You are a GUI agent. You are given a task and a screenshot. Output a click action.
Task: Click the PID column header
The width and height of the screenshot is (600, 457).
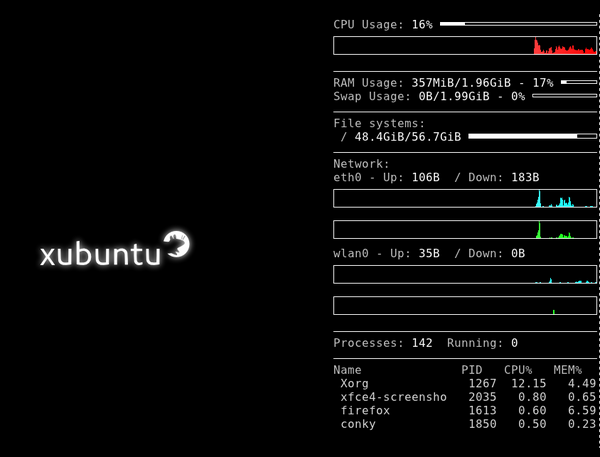471,370
